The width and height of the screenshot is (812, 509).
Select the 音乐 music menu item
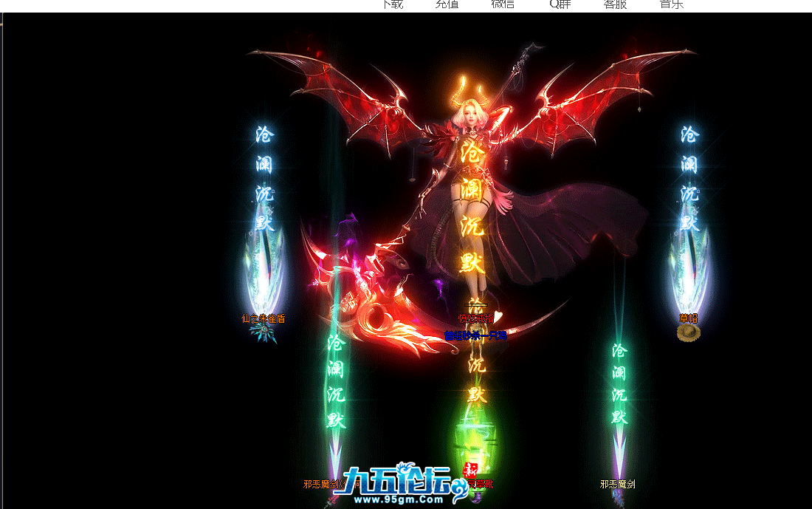tap(672, 4)
